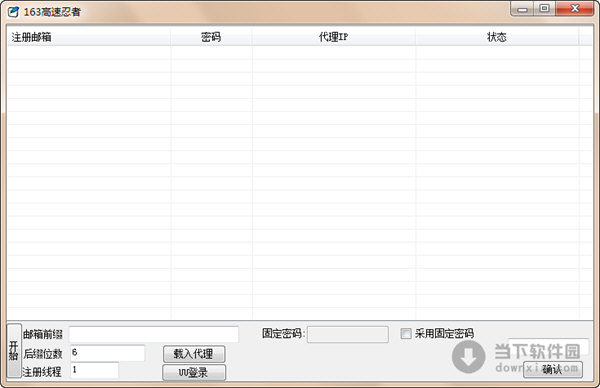Click the 开始 start button

point(14,351)
